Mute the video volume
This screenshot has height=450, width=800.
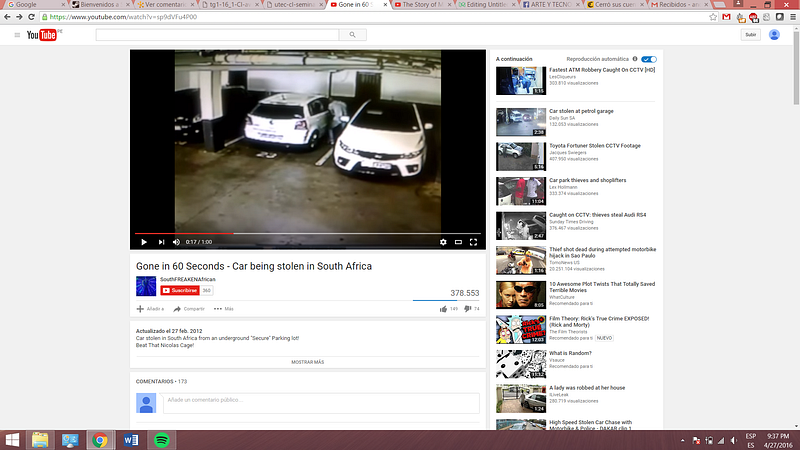[x=177, y=242]
